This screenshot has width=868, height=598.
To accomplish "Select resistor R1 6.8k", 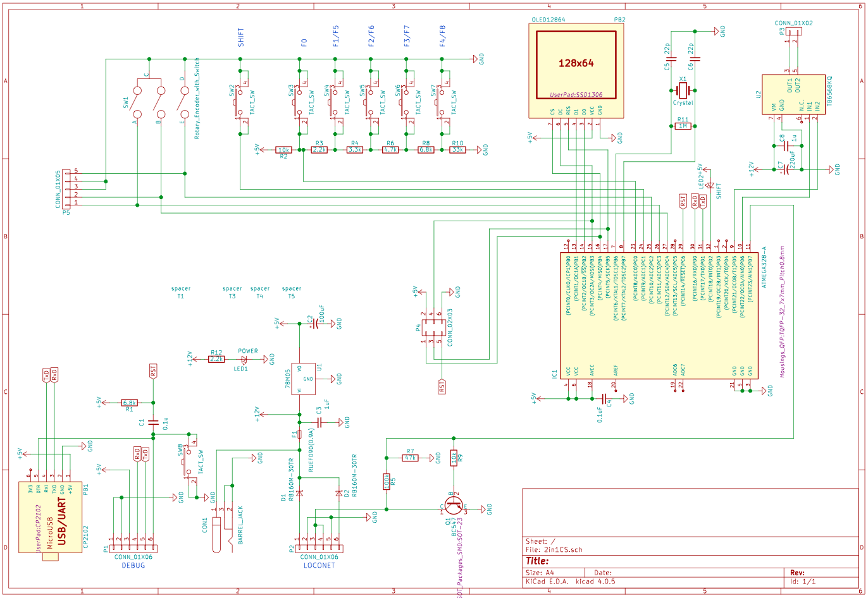I will tap(129, 402).
